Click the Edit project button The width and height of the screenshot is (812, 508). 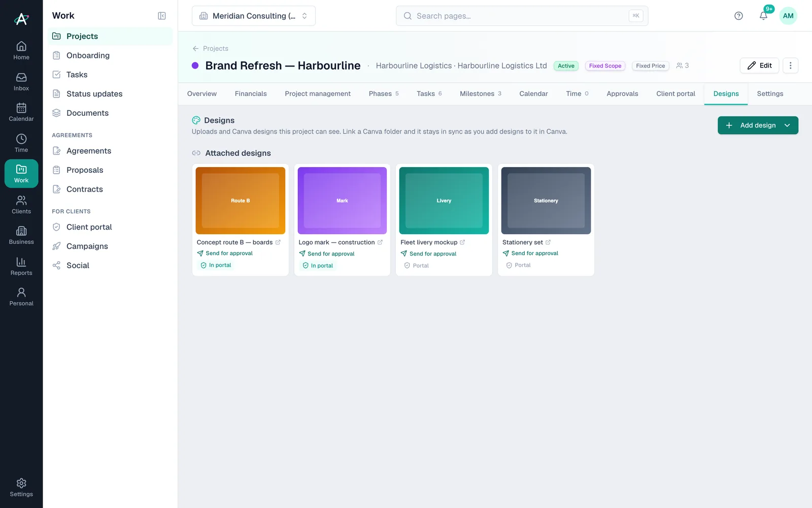[x=759, y=66]
